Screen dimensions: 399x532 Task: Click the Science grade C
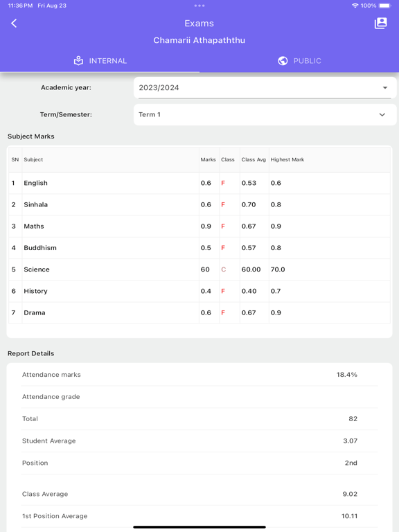pos(223,269)
